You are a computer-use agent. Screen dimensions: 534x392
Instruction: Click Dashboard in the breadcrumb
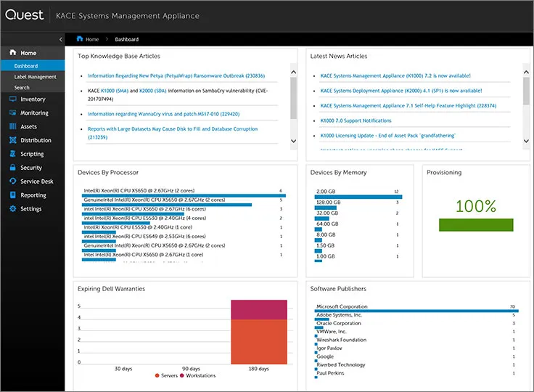[x=127, y=39]
